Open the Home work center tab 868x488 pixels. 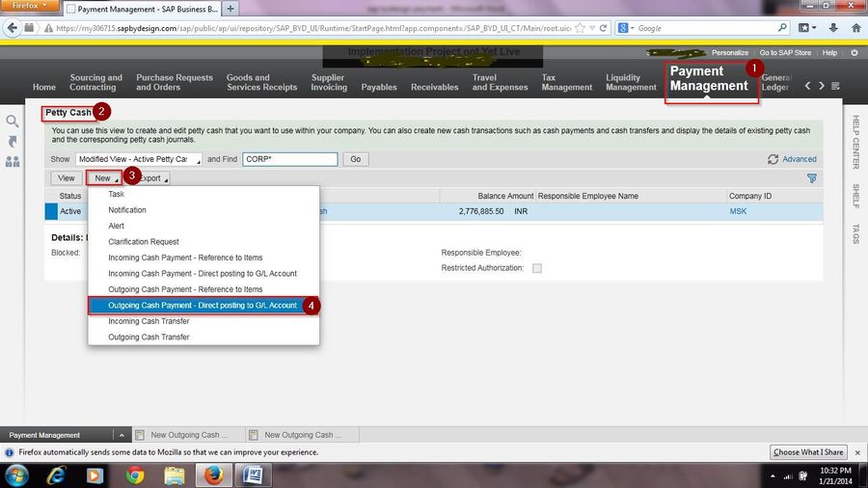click(x=44, y=87)
